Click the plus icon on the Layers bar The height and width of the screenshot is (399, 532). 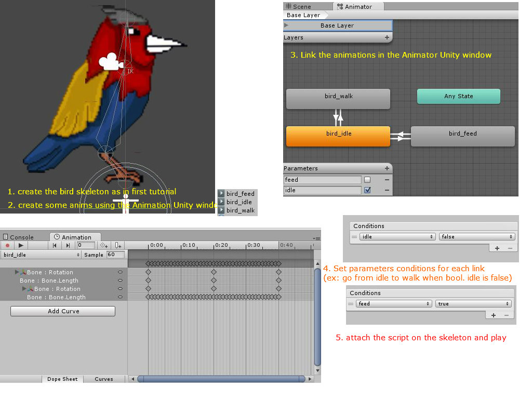click(387, 37)
